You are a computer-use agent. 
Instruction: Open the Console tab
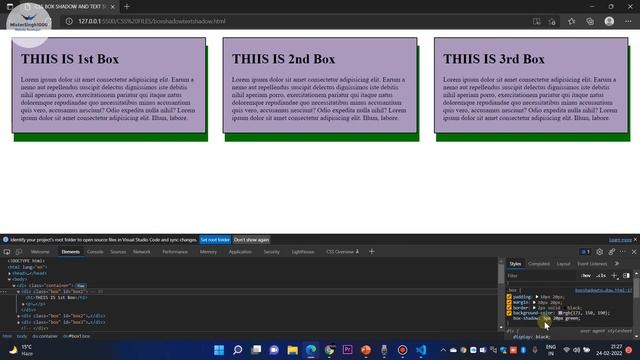click(x=95, y=252)
